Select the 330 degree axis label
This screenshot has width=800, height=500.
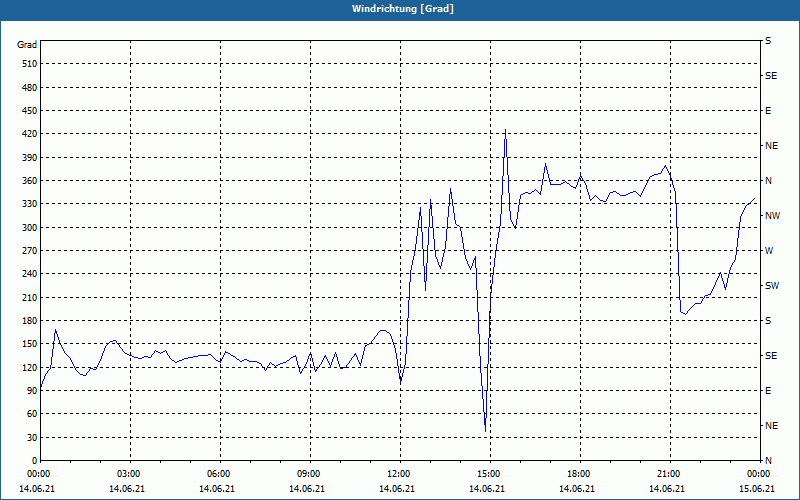[x=30, y=204]
